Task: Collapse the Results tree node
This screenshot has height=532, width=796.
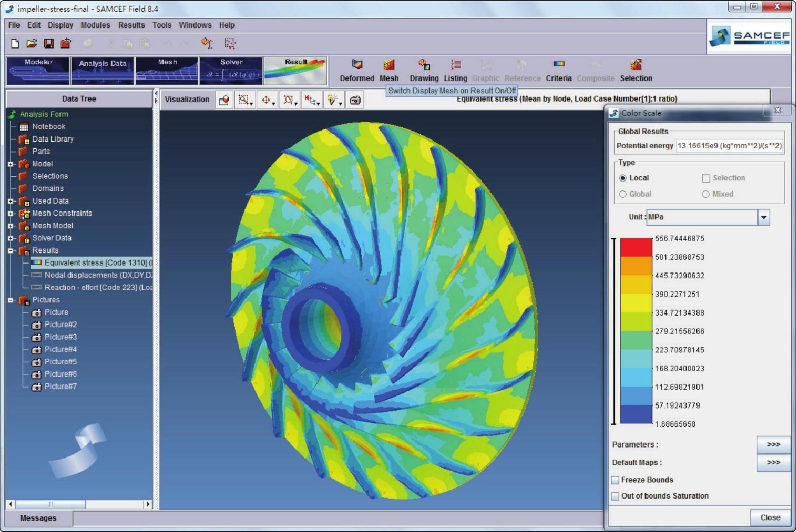Action: [x=11, y=251]
